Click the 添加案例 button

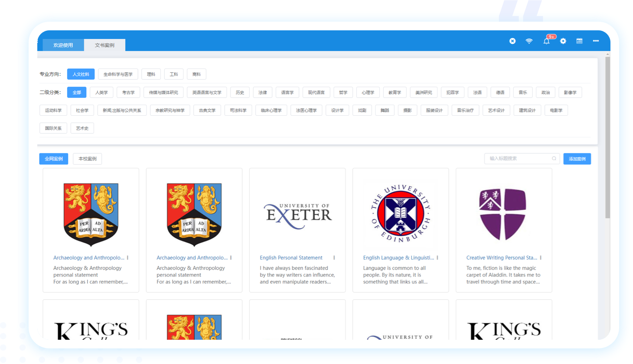(577, 159)
